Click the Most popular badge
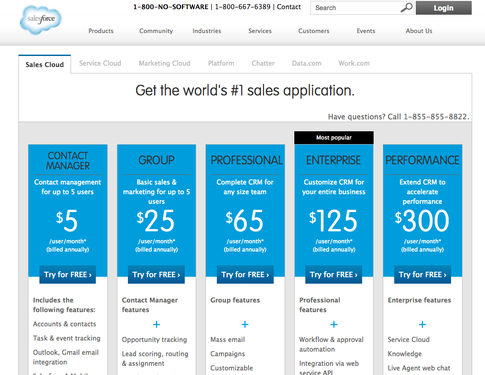 [x=334, y=138]
